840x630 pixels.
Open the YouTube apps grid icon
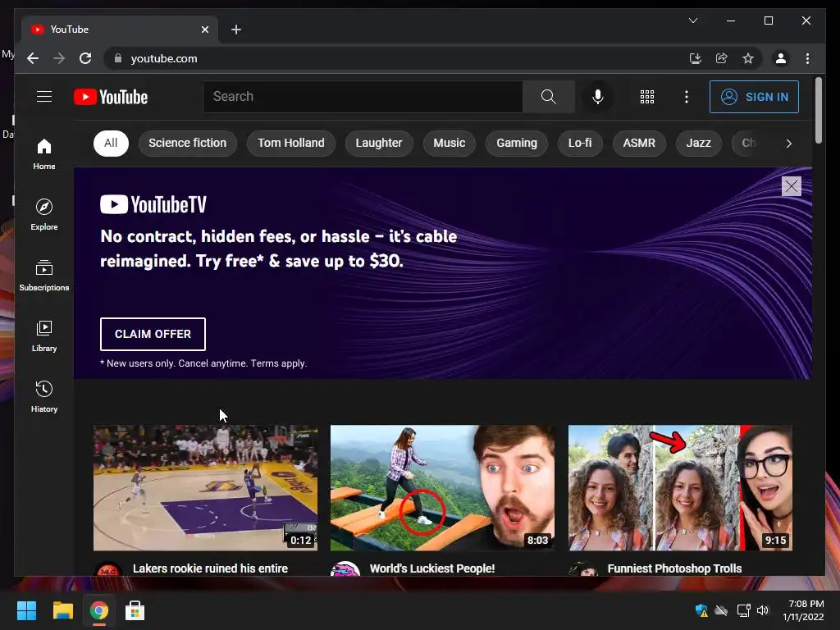click(x=647, y=97)
